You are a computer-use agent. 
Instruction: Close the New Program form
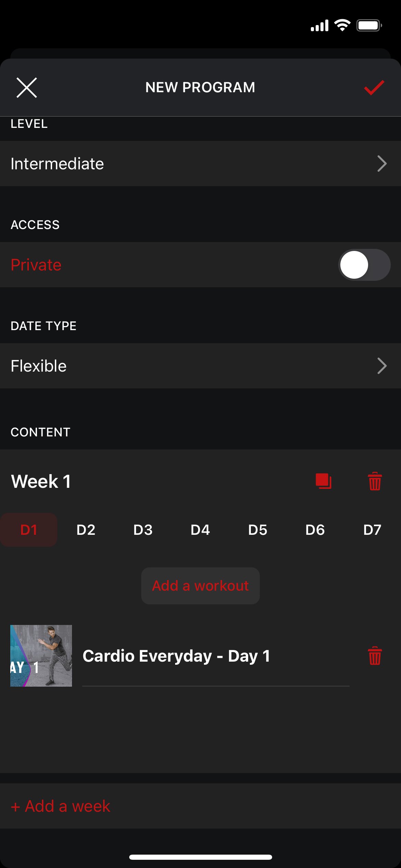27,88
